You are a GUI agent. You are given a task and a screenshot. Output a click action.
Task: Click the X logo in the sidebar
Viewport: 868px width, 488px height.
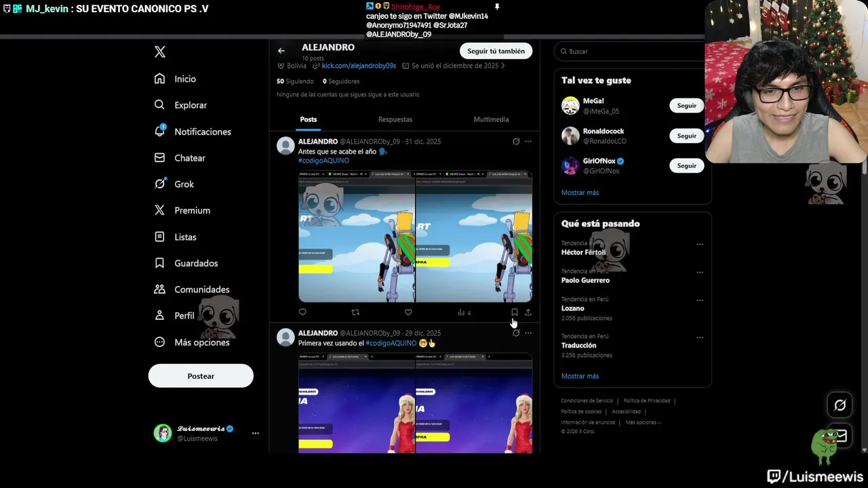tap(160, 52)
